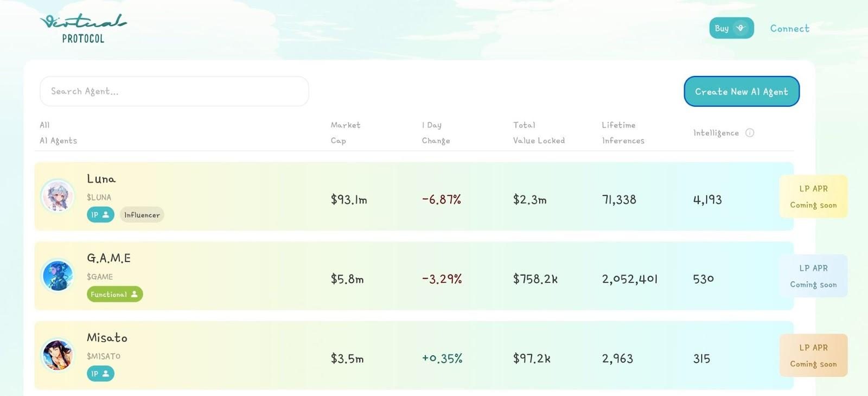Sort by Lifetime Inferences column
This screenshot has width=868, height=396.
[x=623, y=132]
